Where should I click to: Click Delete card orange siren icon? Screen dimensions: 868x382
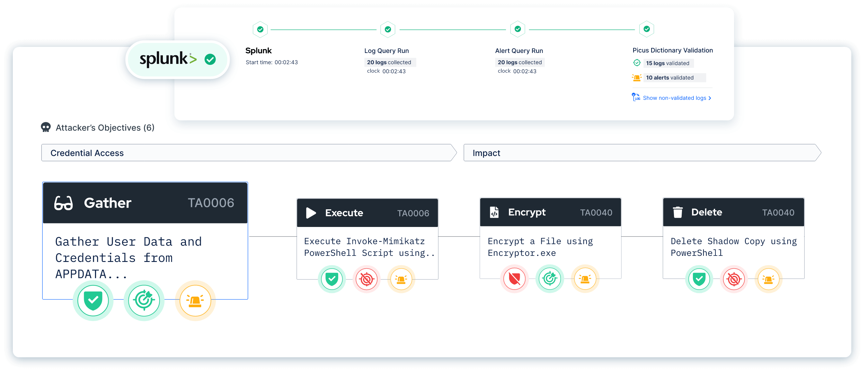tap(768, 279)
